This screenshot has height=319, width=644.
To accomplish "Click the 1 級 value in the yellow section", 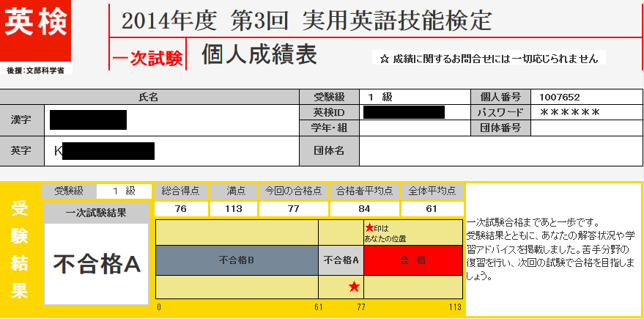I will click(124, 191).
